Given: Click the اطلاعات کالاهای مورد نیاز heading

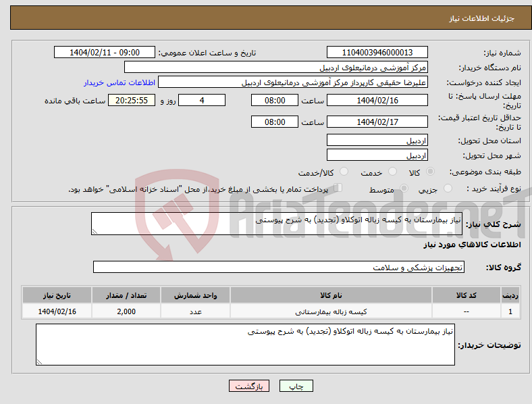Looking at the screenshot, I should coord(472,245).
